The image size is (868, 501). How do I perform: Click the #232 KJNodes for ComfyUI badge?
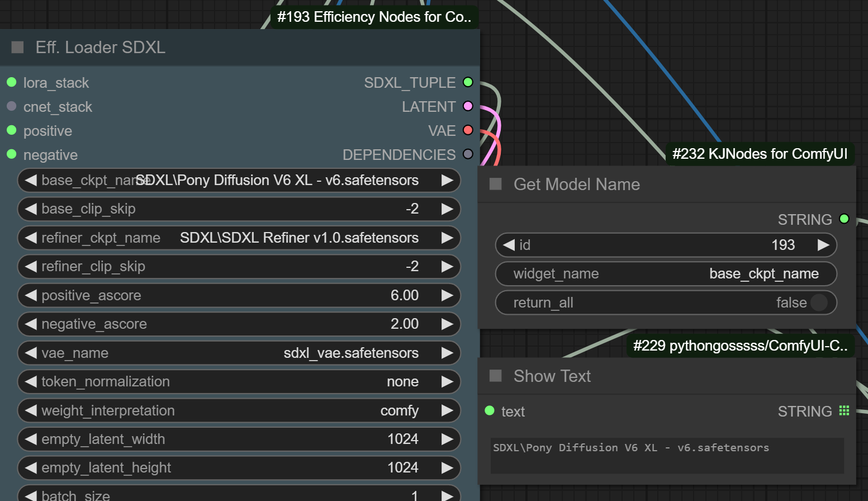[760, 154]
